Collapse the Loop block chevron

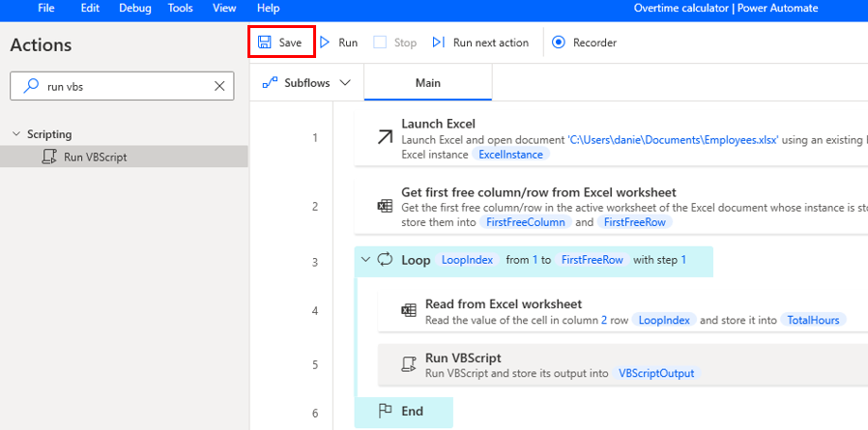(x=364, y=259)
